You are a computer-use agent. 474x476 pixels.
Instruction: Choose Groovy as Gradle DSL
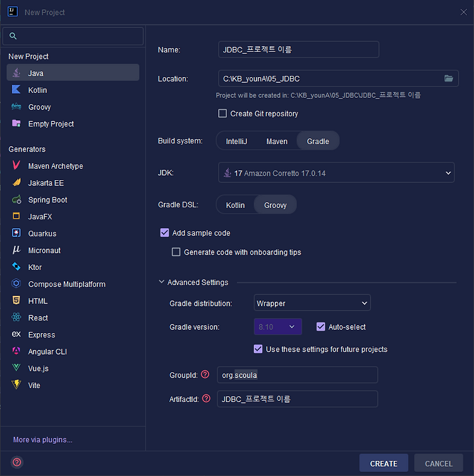coord(275,205)
